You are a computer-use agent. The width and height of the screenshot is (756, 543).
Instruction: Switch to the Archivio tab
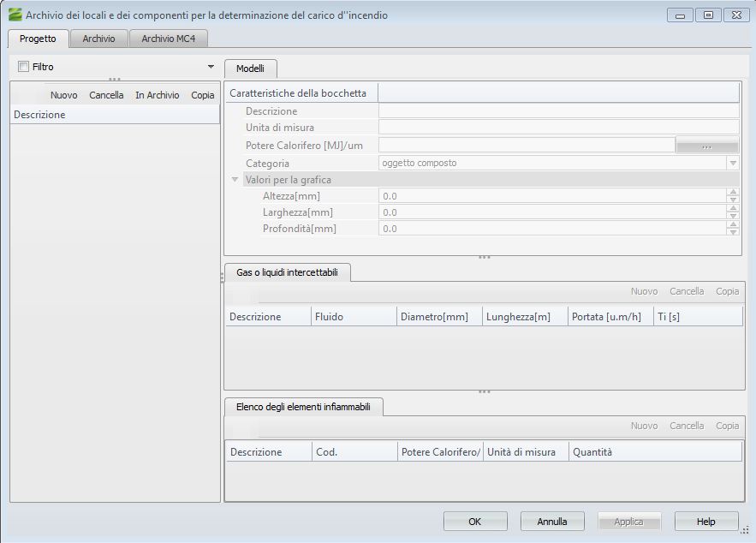click(98, 39)
